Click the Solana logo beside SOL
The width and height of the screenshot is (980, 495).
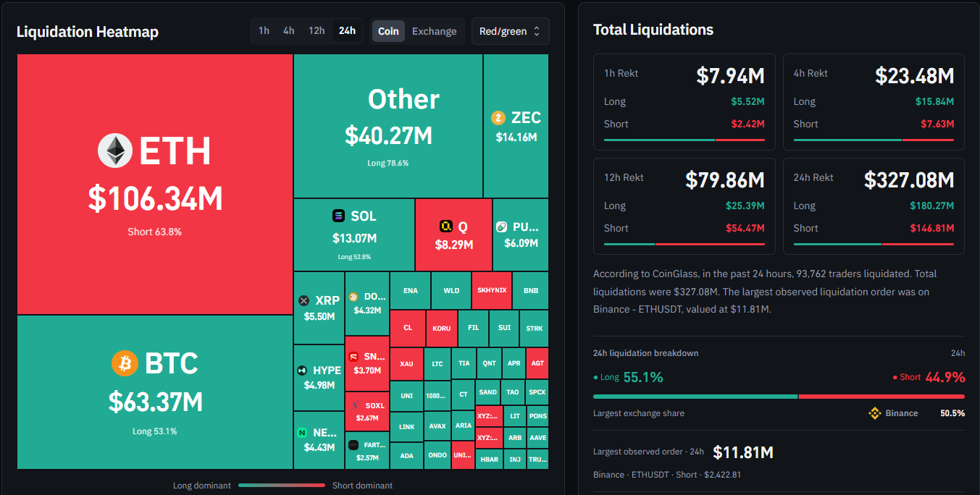click(339, 216)
